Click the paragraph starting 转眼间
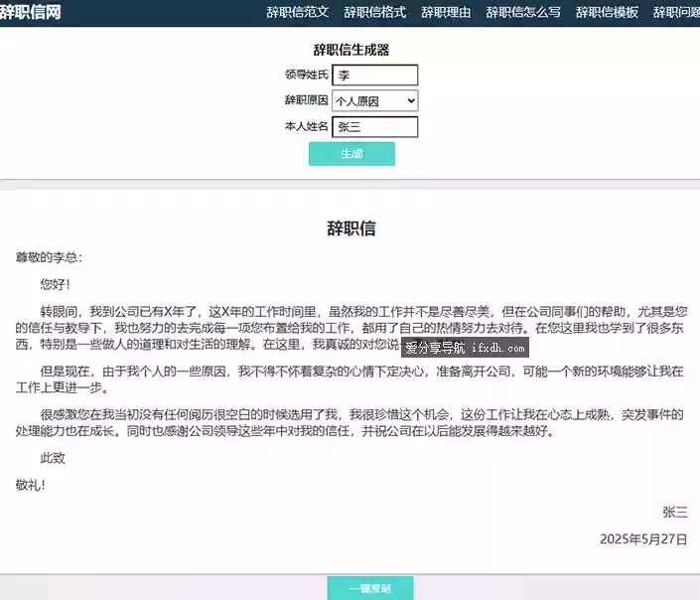 pyautogui.click(x=351, y=328)
